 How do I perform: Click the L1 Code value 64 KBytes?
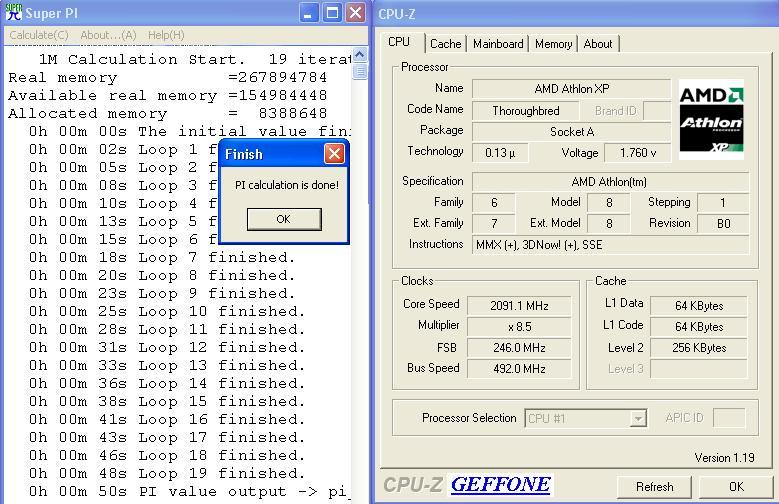click(699, 327)
